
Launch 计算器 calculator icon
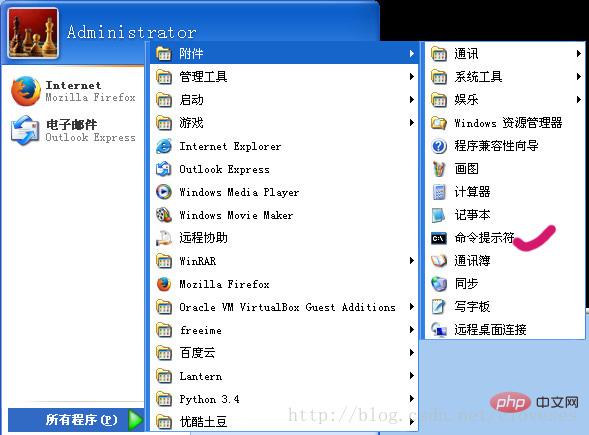click(439, 192)
